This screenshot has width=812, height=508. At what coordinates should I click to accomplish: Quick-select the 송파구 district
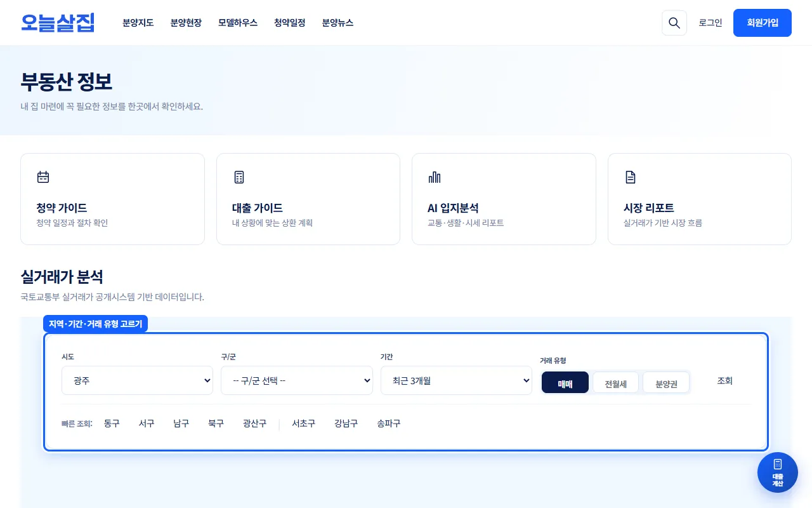coord(389,424)
